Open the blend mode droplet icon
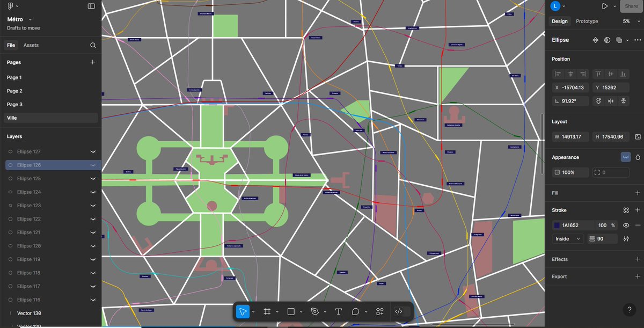644x328 pixels. [x=638, y=157]
